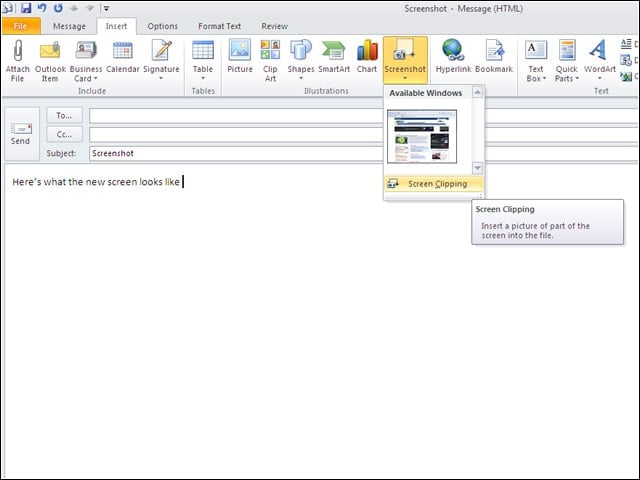640x480 pixels.
Task: Click the up arrow of Available Windows list
Action: pyautogui.click(x=477, y=92)
